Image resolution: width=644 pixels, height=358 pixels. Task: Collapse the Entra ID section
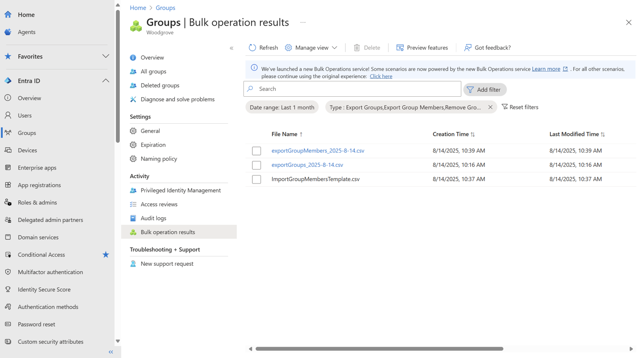pos(105,81)
